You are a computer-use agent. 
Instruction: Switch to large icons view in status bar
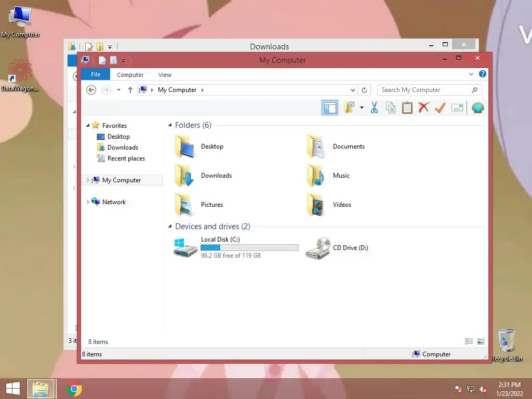tap(481, 341)
